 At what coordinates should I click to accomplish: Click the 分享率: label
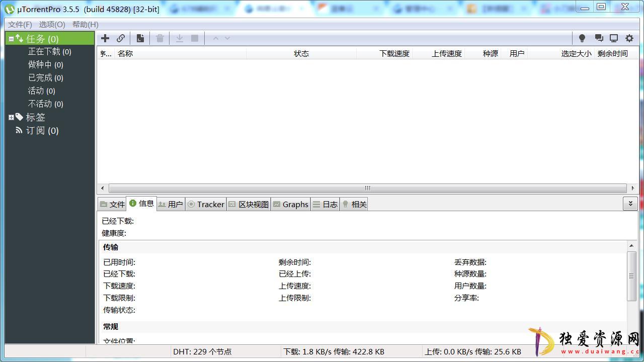466,298
